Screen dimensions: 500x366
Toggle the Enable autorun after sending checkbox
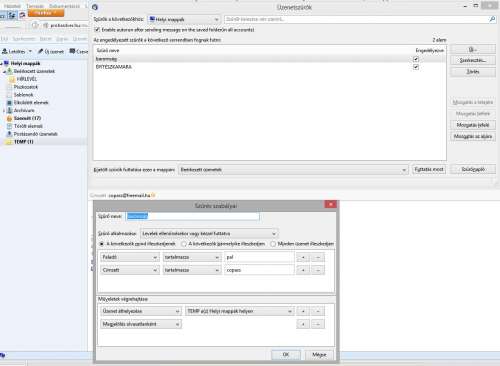pyautogui.click(x=97, y=30)
